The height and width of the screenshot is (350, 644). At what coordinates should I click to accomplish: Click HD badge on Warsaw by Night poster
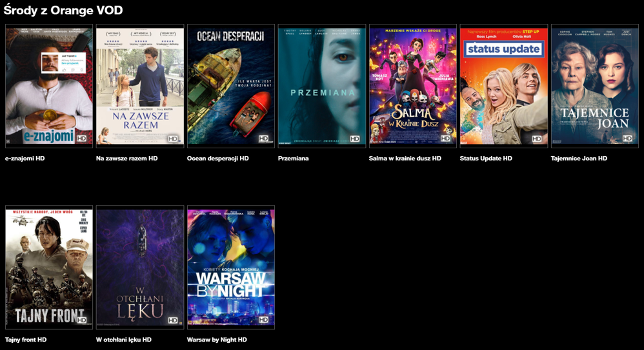click(264, 320)
